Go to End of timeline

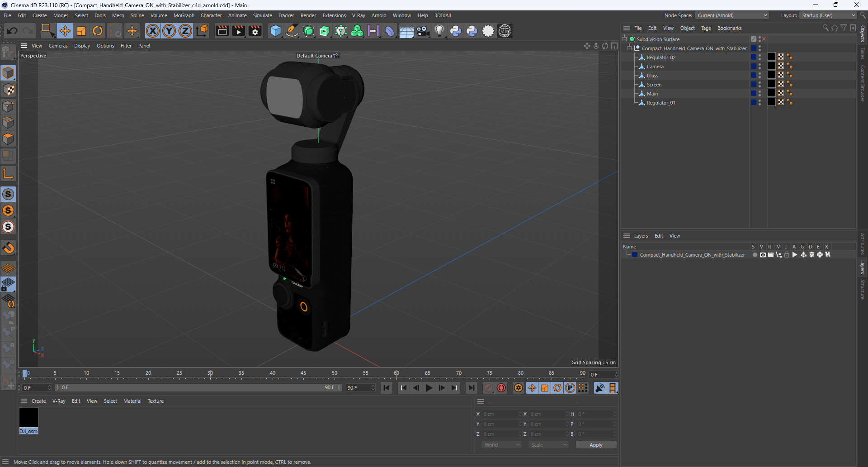(x=471, y=388)
